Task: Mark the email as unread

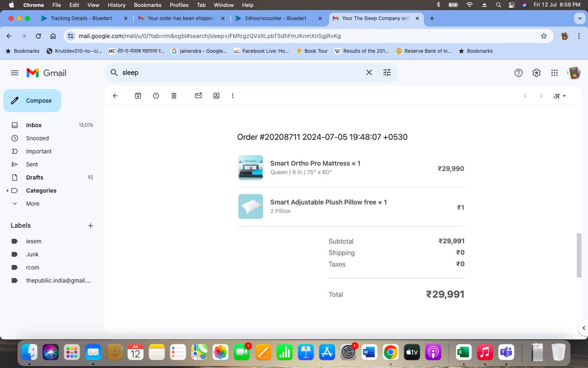Action: click(198, 96)
